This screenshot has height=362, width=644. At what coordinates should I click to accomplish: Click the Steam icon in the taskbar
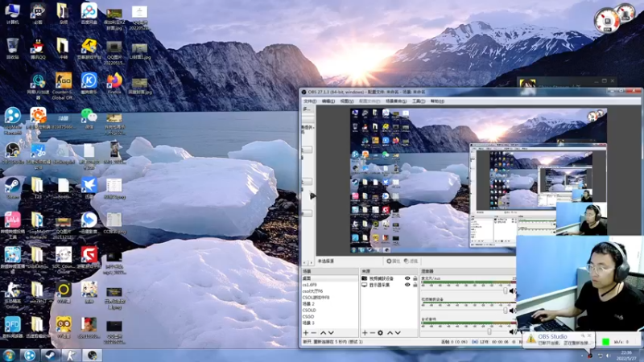pyautogui.click(x=50, y=356)
